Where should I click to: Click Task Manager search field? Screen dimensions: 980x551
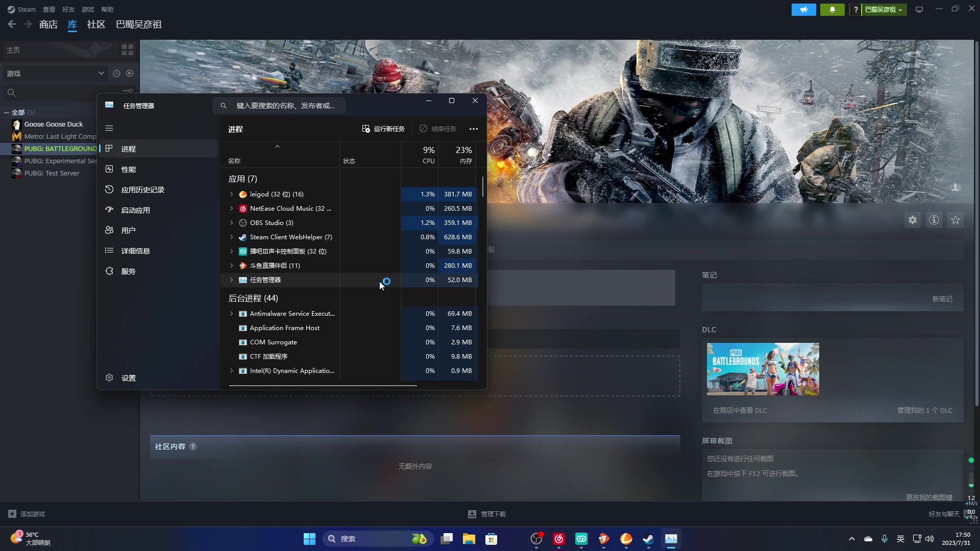click(x=279, y=106)
